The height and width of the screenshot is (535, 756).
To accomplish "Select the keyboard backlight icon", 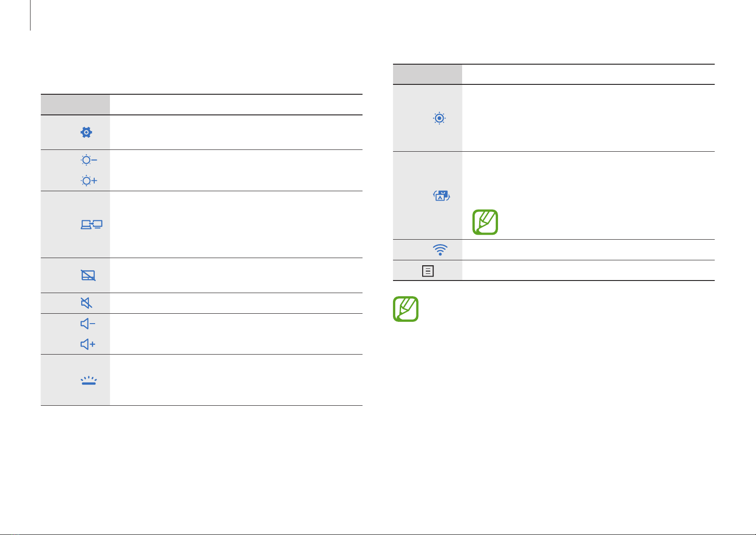I will 88,381.
